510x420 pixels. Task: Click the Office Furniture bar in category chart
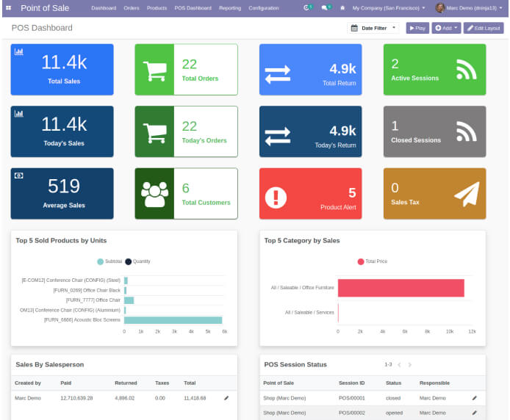(401, 288)
